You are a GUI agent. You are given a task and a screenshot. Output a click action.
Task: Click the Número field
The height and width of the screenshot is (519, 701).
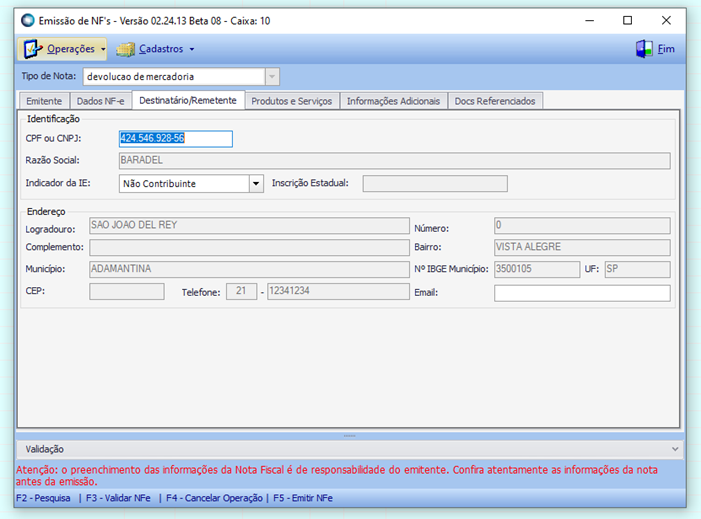point(582,225)
